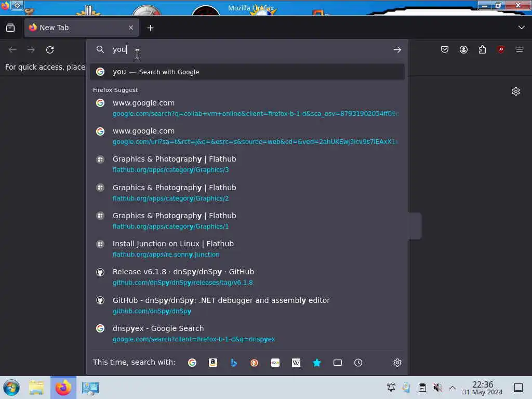Open the Extensions puzzle icon

[x=482, y=49]
